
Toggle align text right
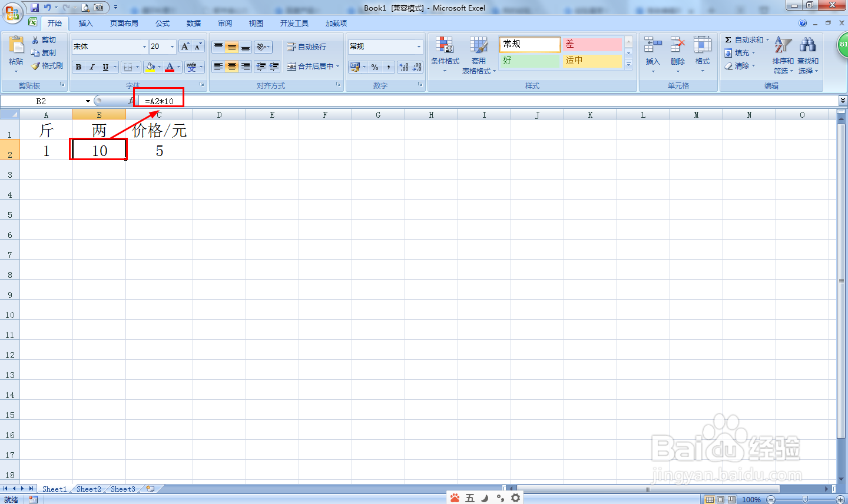246,67
